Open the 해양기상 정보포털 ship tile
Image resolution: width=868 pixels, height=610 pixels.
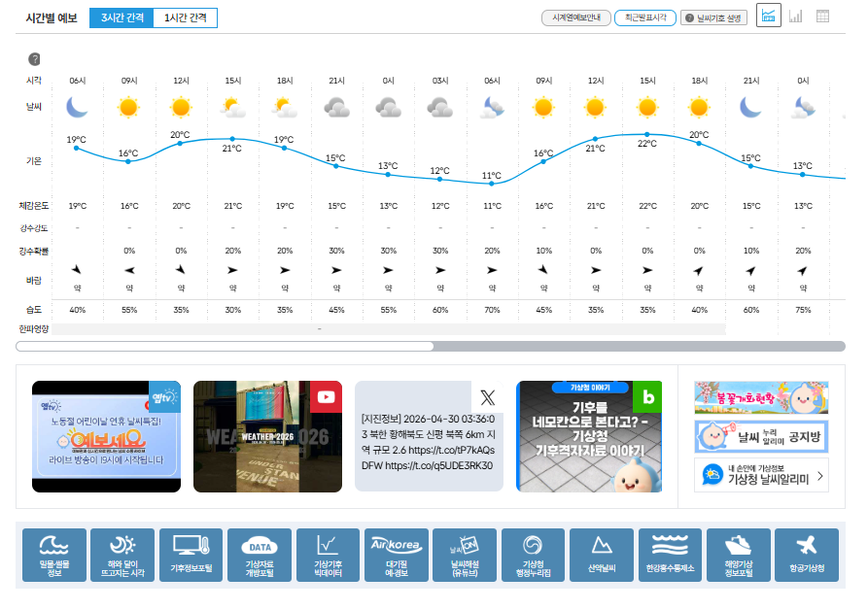tap(739, 555)
